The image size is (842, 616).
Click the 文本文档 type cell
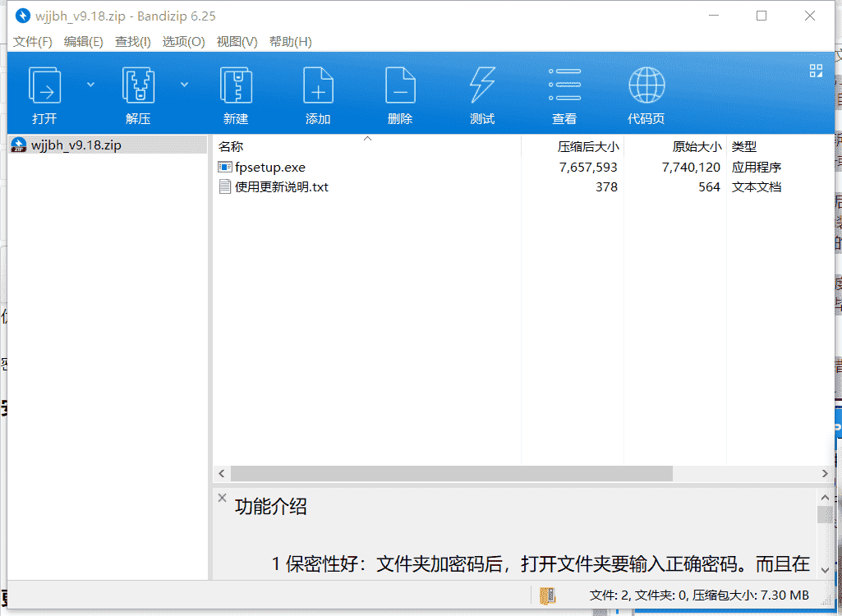(756, 187)
